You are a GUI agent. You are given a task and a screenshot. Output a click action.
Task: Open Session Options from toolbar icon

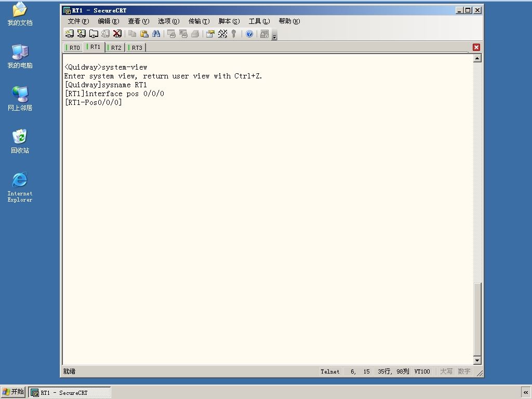point(210,34)
